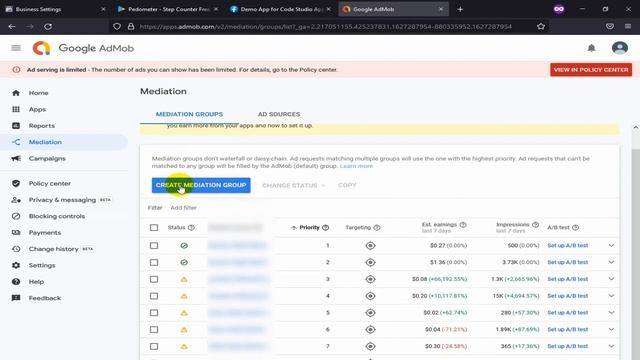
Task: Check the priority 4 row checkbox
Action: tap(154, 296)
